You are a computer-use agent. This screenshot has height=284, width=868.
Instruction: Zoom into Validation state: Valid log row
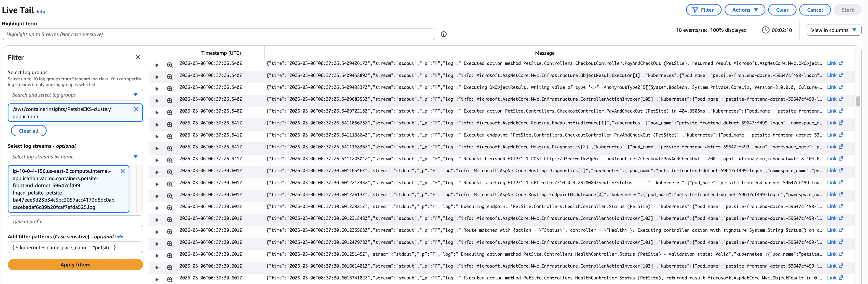[x=169, y=256]
